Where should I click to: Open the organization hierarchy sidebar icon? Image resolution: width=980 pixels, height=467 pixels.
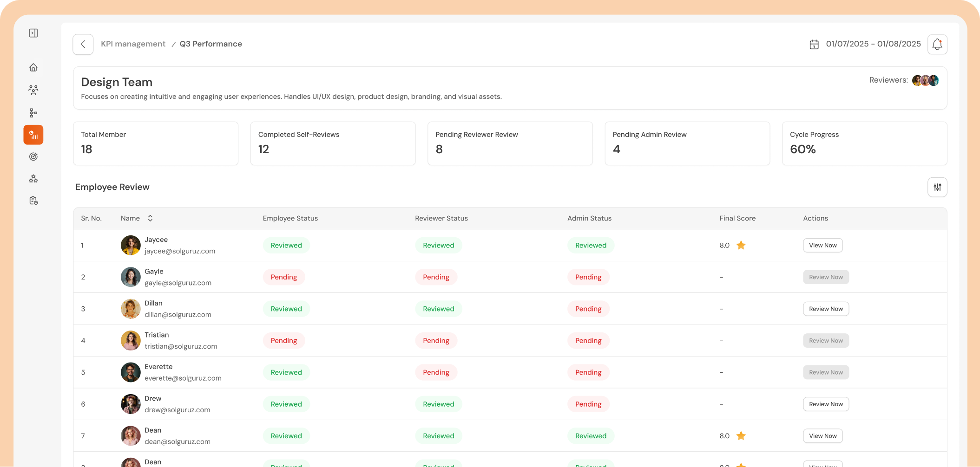pyautogui.click(x=33, y=113)
